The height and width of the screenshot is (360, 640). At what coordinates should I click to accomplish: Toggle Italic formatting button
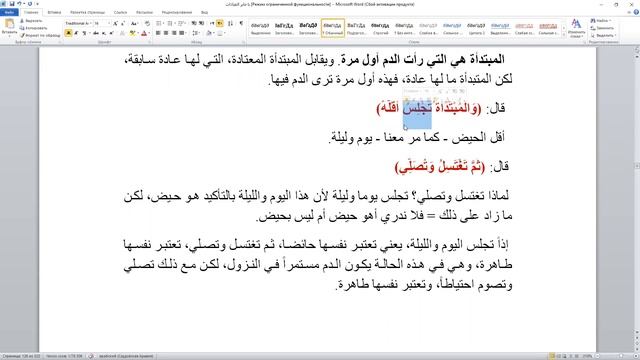[76, 33]
